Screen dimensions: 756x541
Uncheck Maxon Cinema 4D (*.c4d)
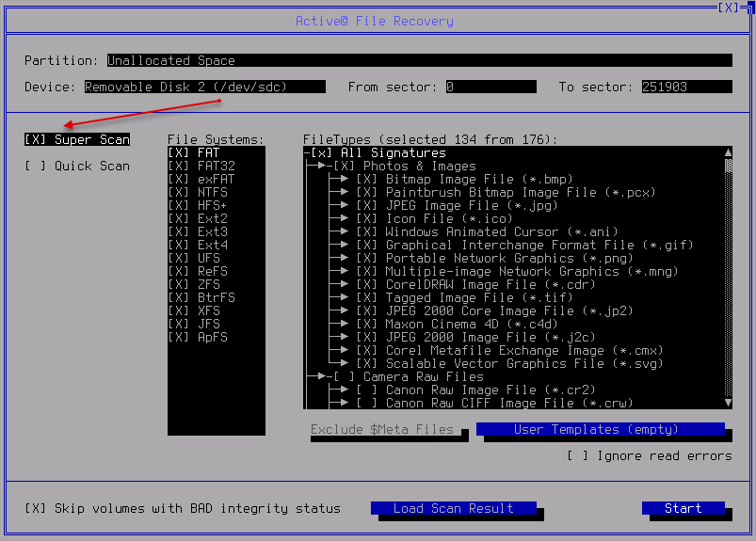pyautogui.click(x=367, y=325)
